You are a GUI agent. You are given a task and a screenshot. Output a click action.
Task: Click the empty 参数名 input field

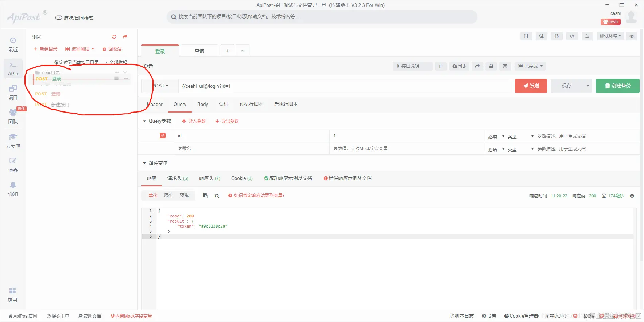(x=252, y=149)
